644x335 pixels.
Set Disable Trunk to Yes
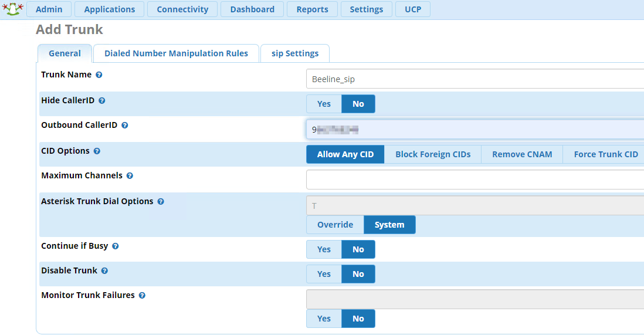click(x=324, y=274)
